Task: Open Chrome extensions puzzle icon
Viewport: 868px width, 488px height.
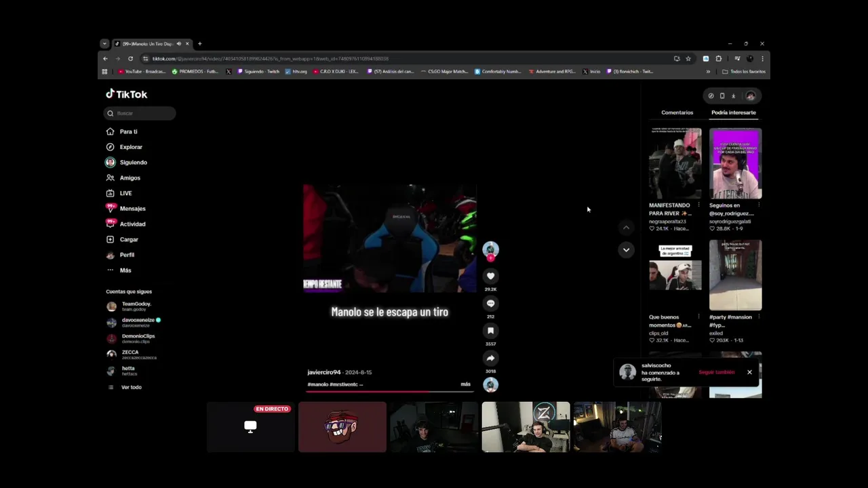Action: (719, 59)
